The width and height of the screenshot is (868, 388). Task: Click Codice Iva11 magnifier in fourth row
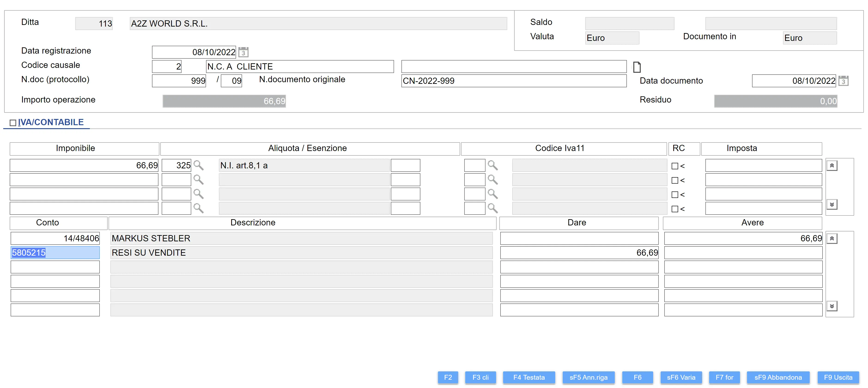click(492, 209)
